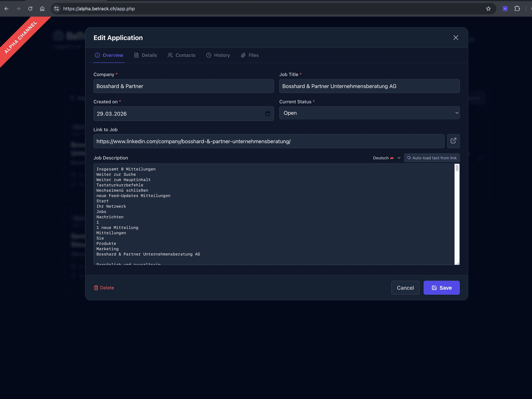Save the application
This screenshot has height=399, width=532.
pos(441,288)
